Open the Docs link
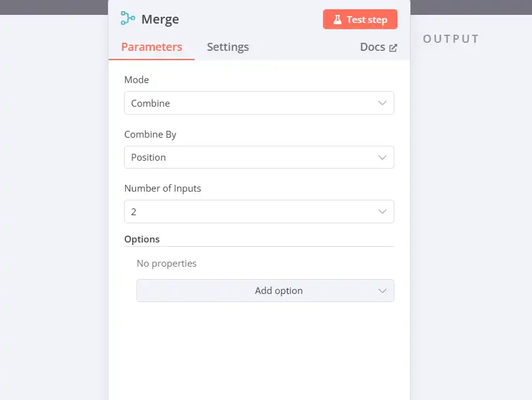Image resolution: width=532 pixels, height=400 pixels. point(373,47)
